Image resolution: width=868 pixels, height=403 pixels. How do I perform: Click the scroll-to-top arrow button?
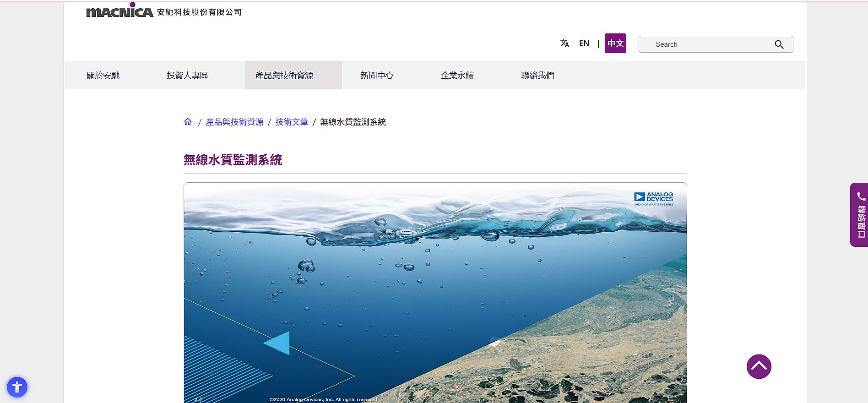pos(759,366)
